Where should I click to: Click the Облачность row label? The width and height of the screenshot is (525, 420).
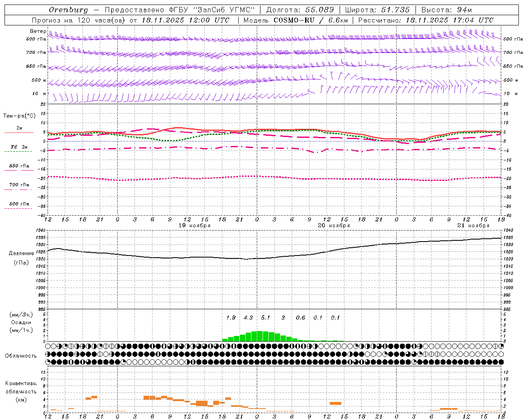point(21,356)
